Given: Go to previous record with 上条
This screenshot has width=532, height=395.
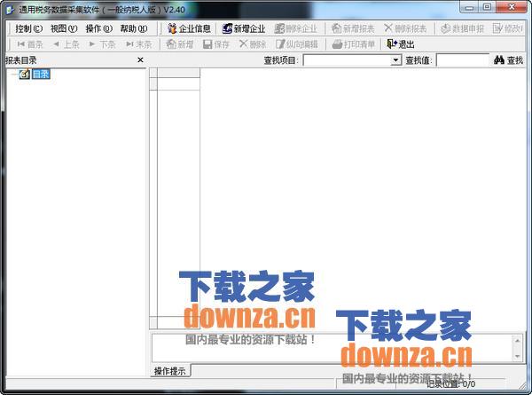Looking at the screenshot, I should [x=66, y=44].
